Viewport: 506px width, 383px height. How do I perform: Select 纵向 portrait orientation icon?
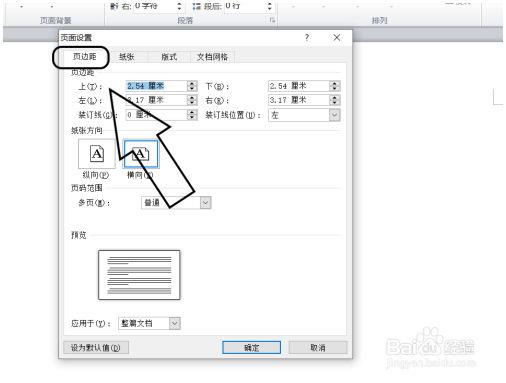click(x=97, y=154)
